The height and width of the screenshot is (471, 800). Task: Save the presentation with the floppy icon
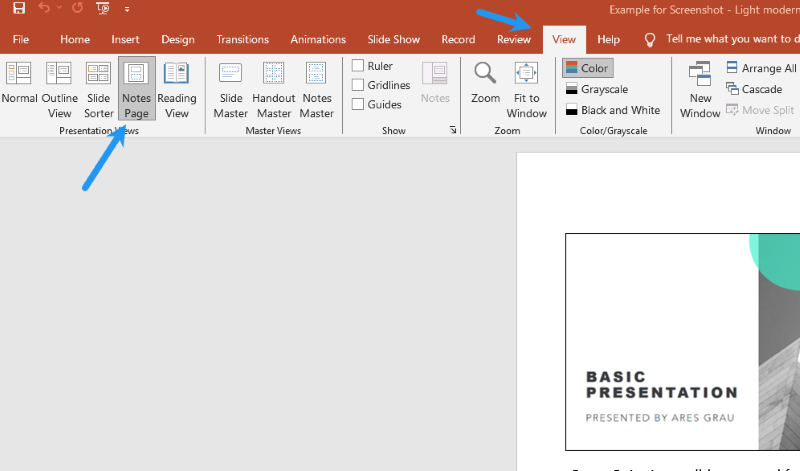click(x=19, y=8)
